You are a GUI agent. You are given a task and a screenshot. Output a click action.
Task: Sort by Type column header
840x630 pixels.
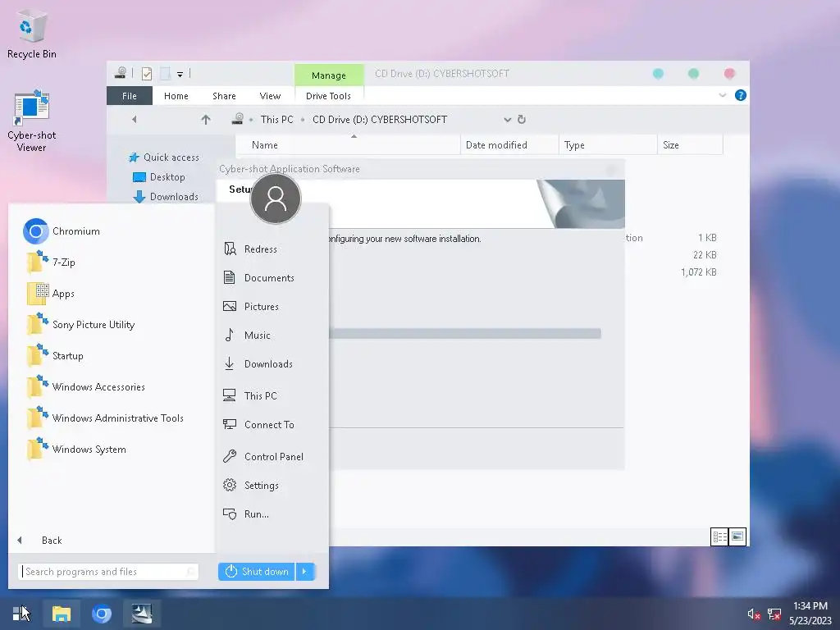pyautogui.click(x=608, y=145)
